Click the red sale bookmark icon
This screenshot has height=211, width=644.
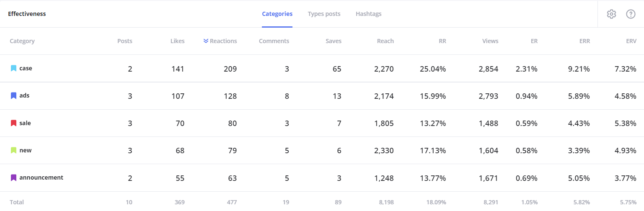[x=13, y=123]
